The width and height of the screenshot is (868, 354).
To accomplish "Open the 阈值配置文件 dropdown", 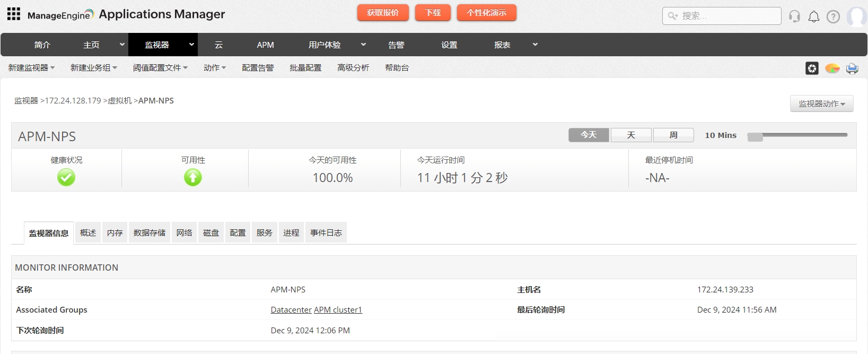I will [x=160, y=68].
